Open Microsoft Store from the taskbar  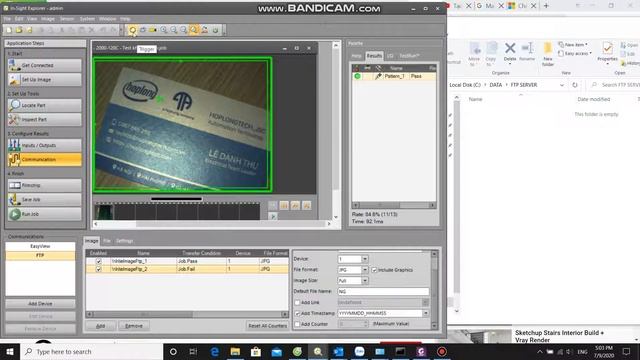coord(256,351)
